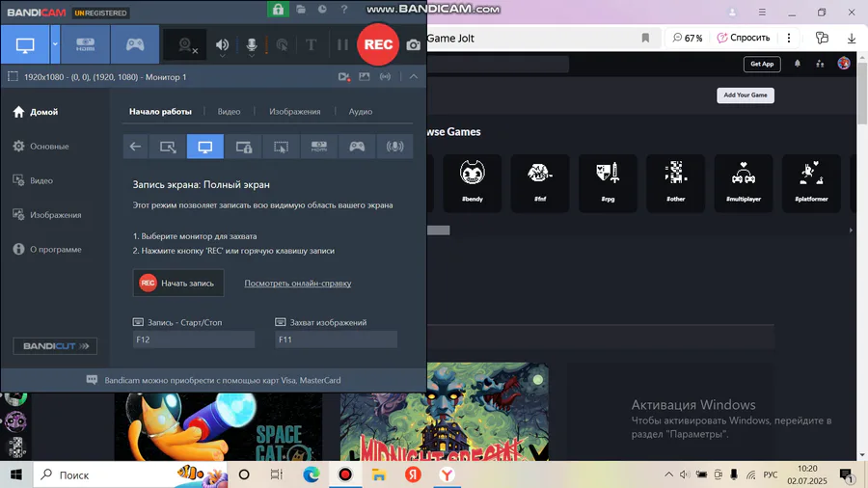868x488 pixels.
Task: Open the #bendy tag tile
Action: click(473, 182)
